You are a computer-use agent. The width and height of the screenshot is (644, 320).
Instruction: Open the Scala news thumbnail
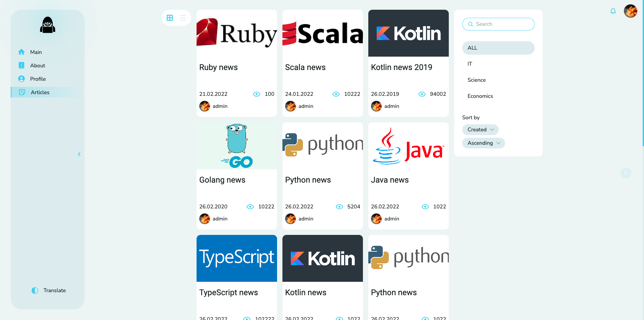[323, 33]
